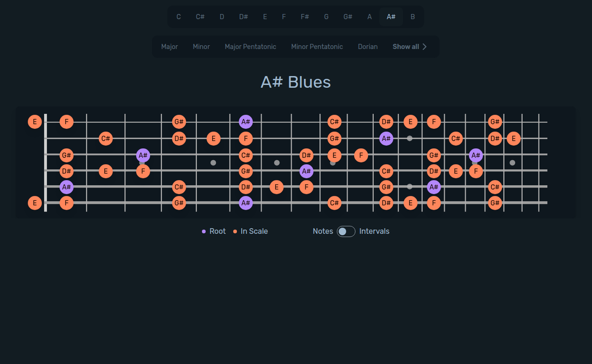Choose the Major scale type
This screenshot has width=592, height=364.
[x=169, y=46]
